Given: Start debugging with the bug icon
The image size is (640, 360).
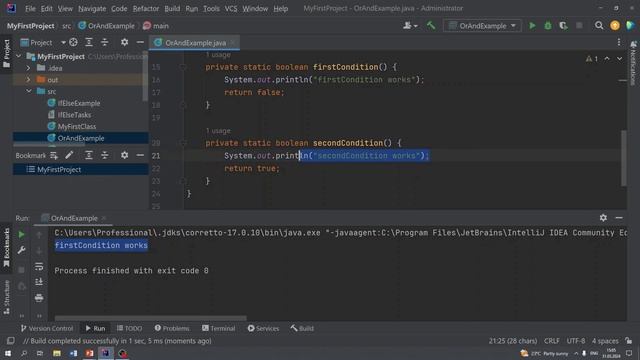Looking at the screenshot, I should pos(548,26).
